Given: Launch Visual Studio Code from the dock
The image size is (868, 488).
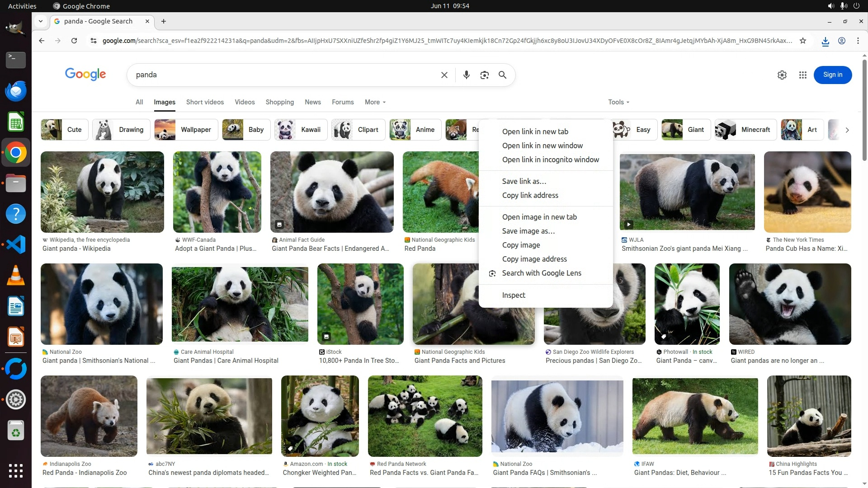Looking at the screenshot, I should pyautogui.click(x=16, y=245).
